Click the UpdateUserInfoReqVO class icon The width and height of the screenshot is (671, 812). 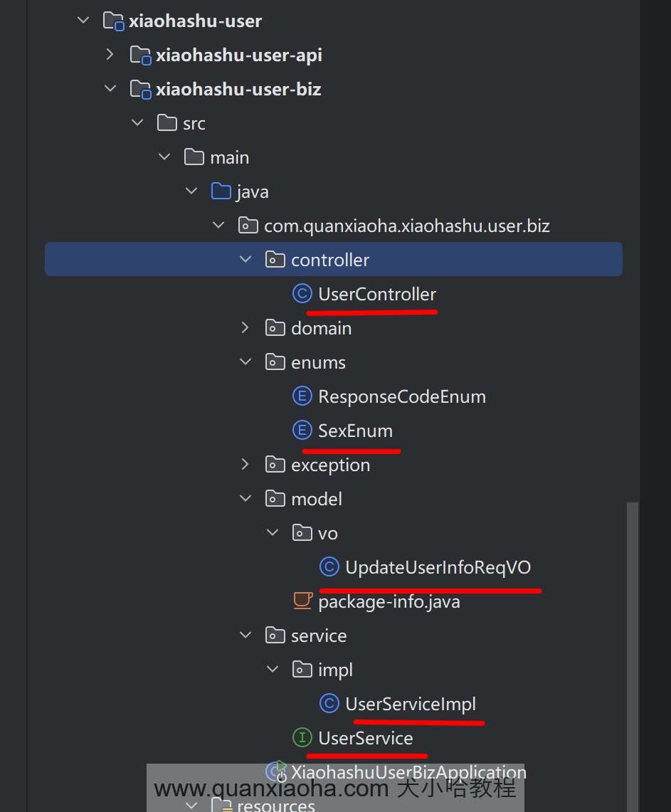(329, 567)
